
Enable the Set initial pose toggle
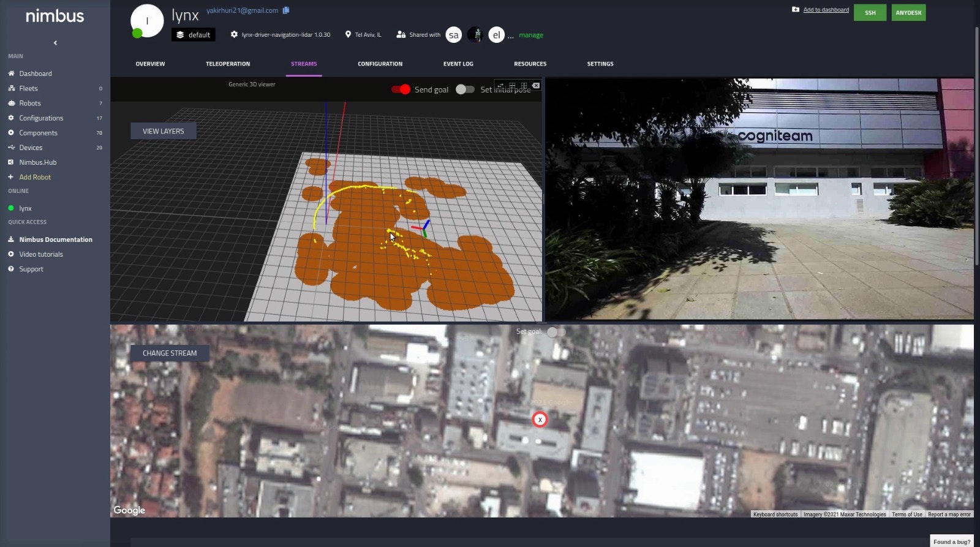(465, 89)
